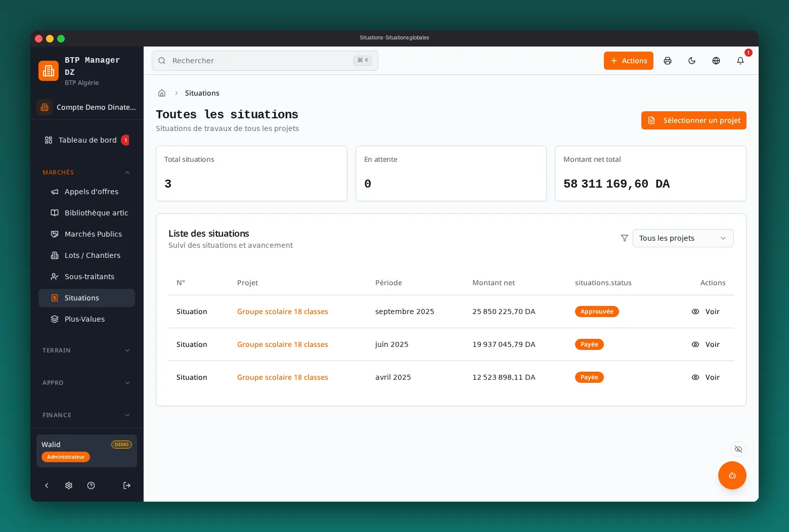
Task: Open notifications bell icon
Action: click(x=740, y=61)
